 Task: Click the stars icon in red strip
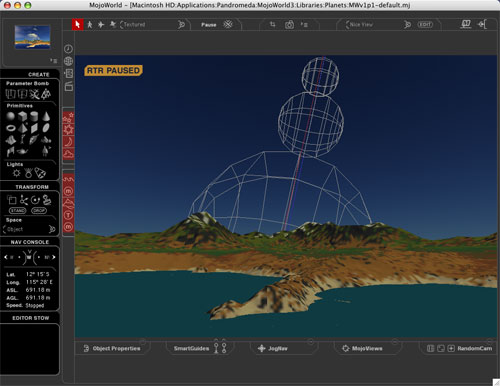68,117
